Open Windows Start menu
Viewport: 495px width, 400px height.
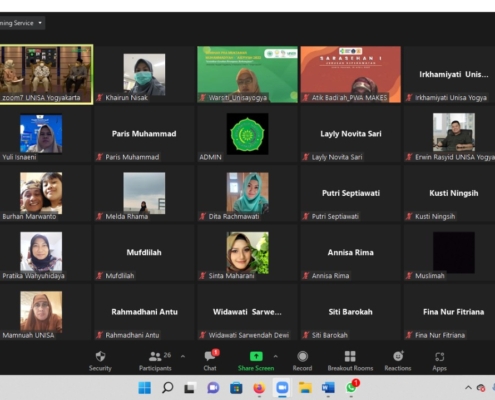(144, 388)
